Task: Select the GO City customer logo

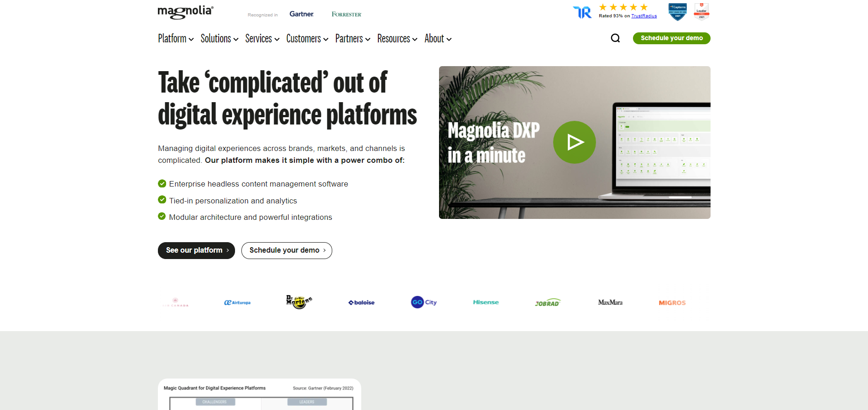Action: coord(424,302)
